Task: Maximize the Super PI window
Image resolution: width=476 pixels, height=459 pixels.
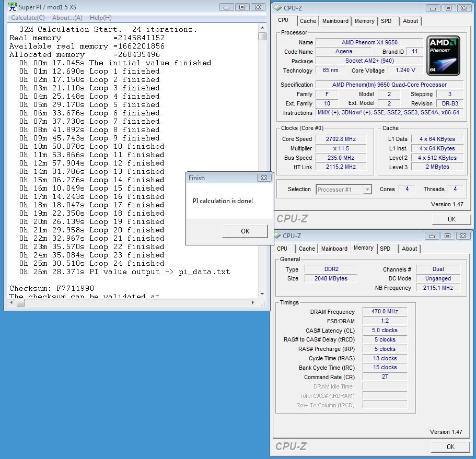Action: [242, 7]
